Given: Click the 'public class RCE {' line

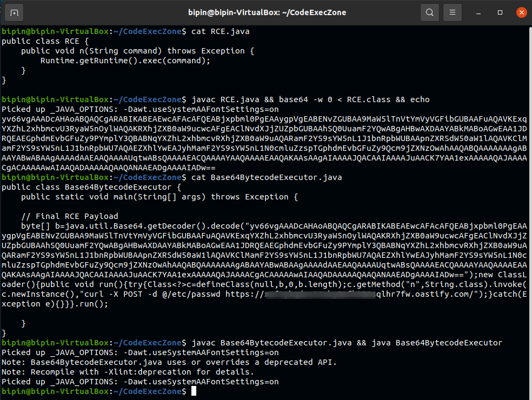Looking at the screenshot, I should 45,41.
